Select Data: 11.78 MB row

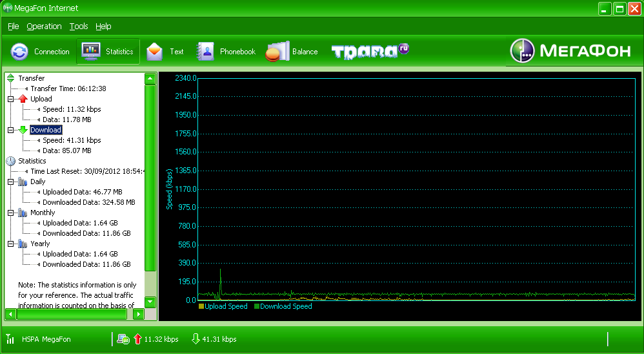pos(67,120)
